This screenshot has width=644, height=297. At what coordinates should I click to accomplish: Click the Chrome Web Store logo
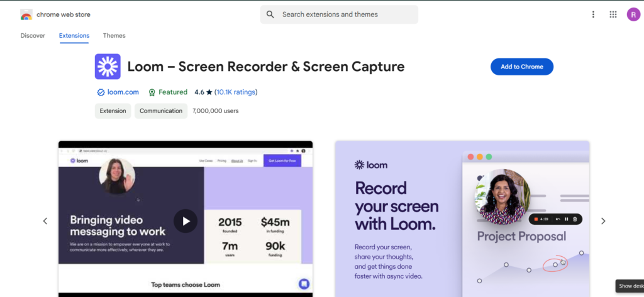click(x=26, y=15)
